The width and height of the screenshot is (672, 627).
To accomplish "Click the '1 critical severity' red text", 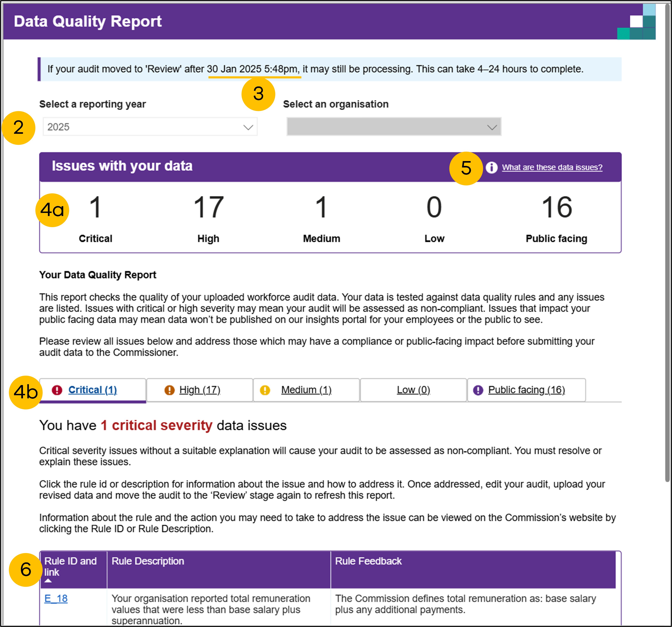I will [x=157, y=425].
